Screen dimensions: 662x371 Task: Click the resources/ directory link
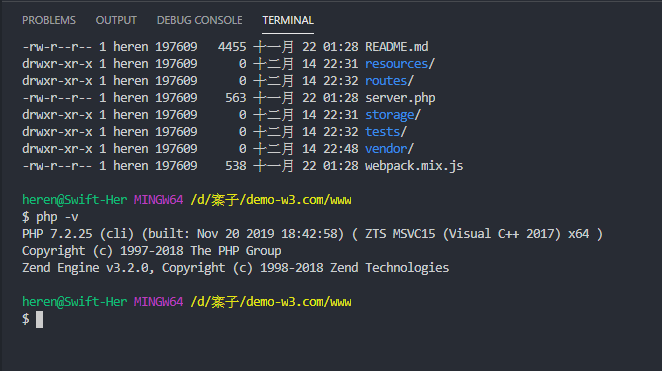pyautogui.click(x=399, y=64)
